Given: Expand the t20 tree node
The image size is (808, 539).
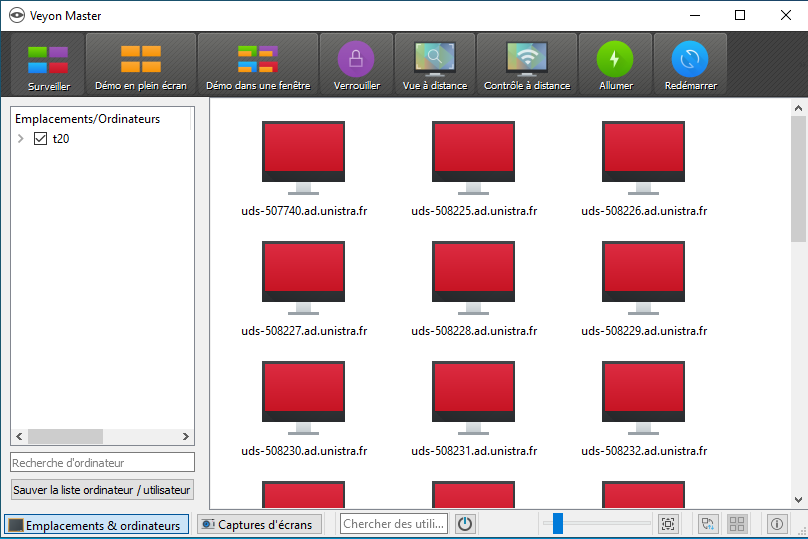Looking at the screenshot, I should pos(21,139).
